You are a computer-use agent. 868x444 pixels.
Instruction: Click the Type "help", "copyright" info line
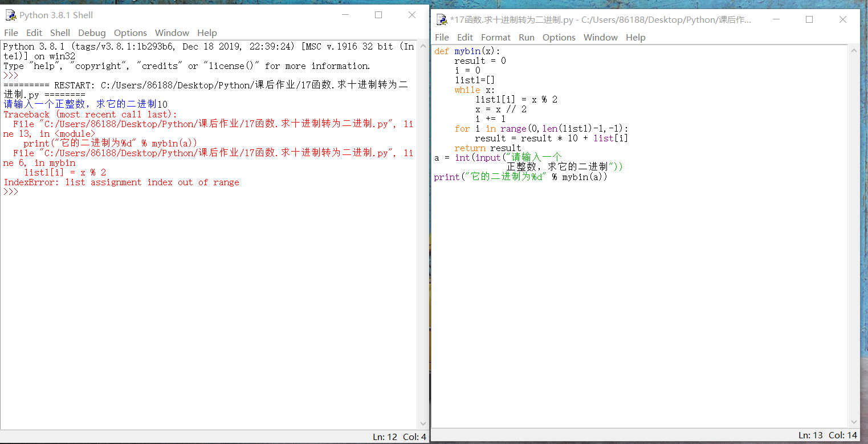click(x=187, y=66)
